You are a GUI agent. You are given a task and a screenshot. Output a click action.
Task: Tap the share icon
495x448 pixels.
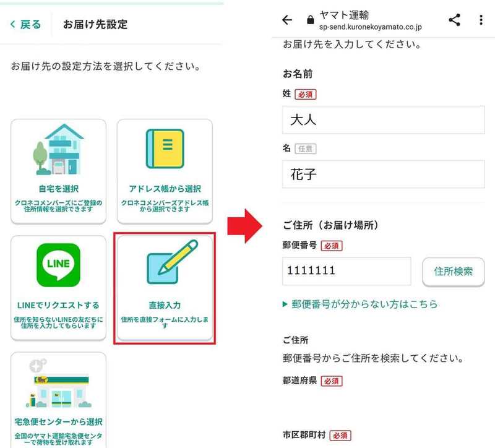454,20
